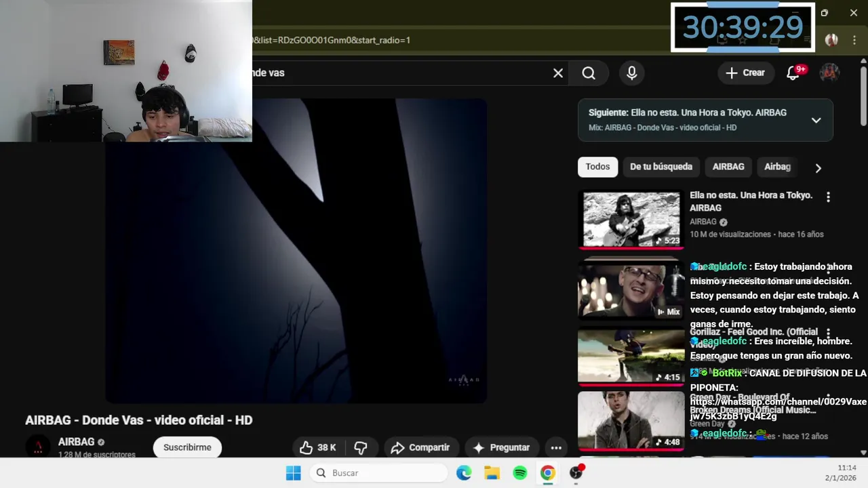Select the uppercase AIRBAG filter chip
This screenshot has width=868, height=488.
coord(728,167)
